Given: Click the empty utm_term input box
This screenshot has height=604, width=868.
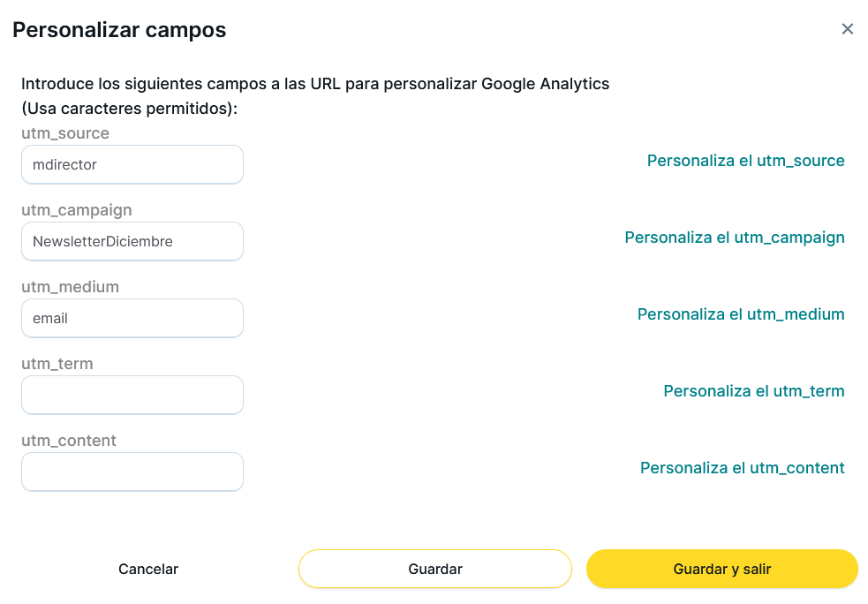Looking at the screenshot, I should click(132, 395).
